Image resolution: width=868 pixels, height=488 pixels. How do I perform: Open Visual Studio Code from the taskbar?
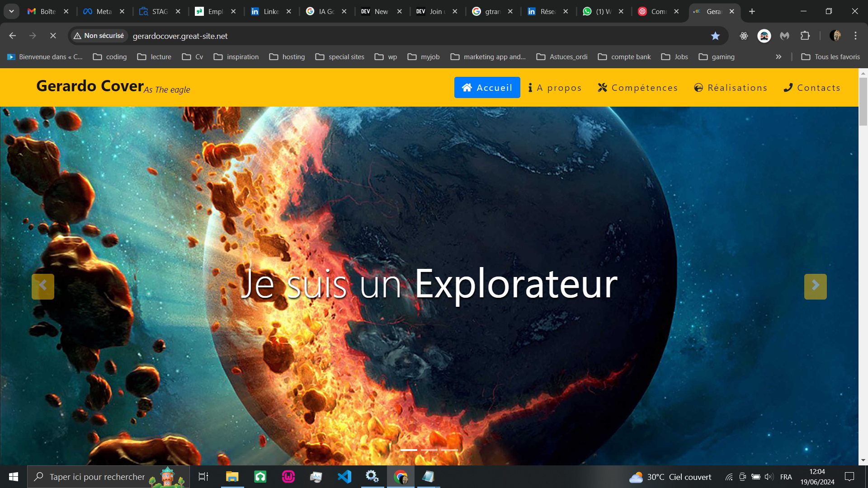[344, 477]
